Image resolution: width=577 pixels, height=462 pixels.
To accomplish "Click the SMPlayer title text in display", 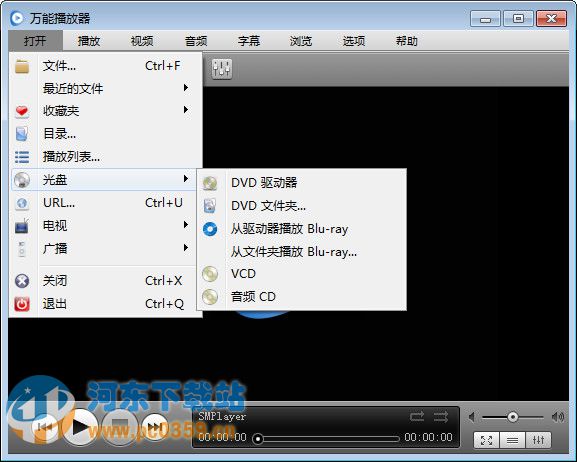I will tap(222, 417).
